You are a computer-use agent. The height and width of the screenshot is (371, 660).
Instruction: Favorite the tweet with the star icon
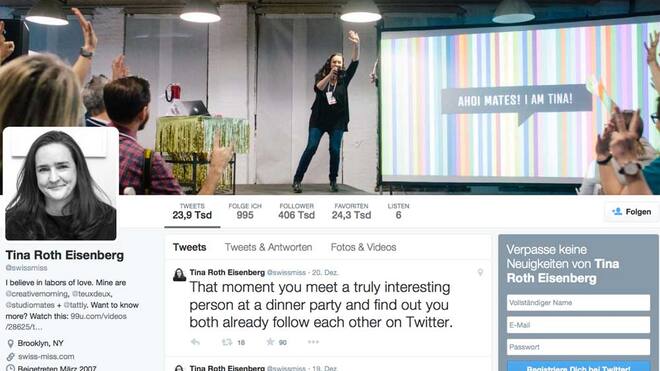coord(270,342)
